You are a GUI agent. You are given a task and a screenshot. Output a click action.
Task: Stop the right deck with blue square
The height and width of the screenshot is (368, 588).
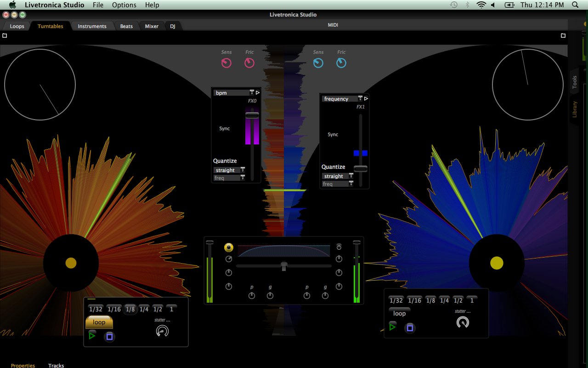coord(410,328)
